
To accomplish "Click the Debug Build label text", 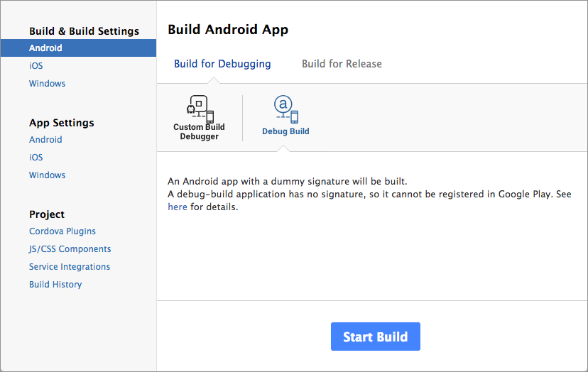I will point(285,131).
